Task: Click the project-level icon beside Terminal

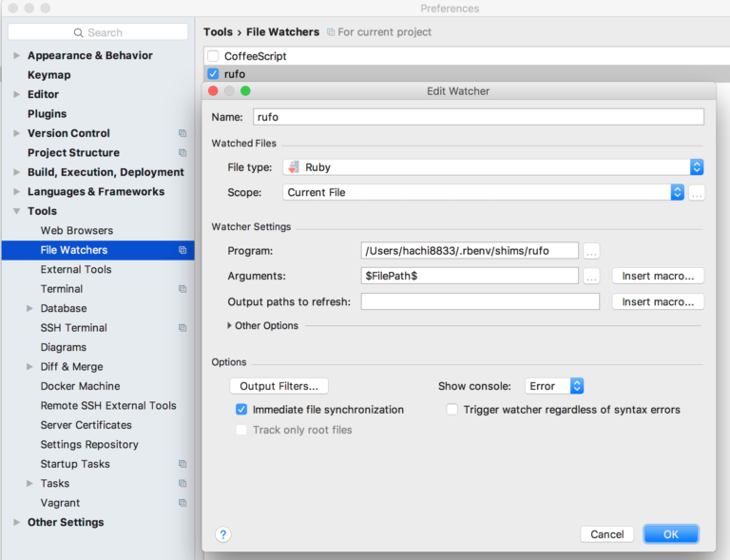Action: (x=182, y=289)
